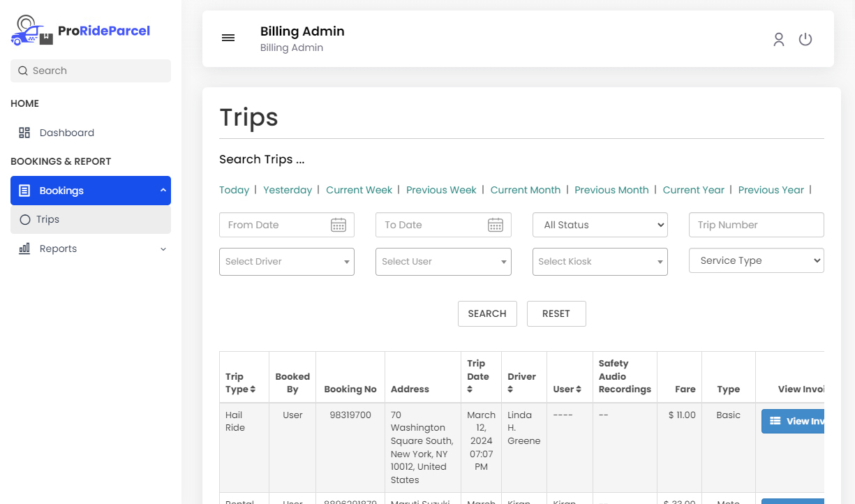The image size is (855, 504).
Task: Filter trips by Current Year
Action: point(694,190)
